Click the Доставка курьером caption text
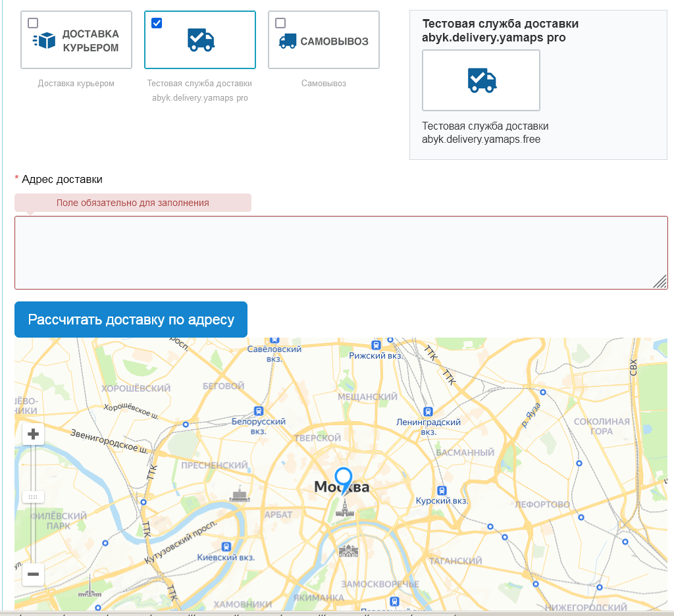Image resolution: width=674 pixels, height=616 pixels. click(x=76, y=84)
